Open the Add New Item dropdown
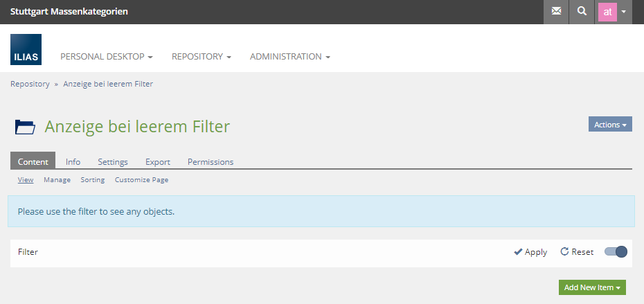The image size is (644, 304). [592, 287]
